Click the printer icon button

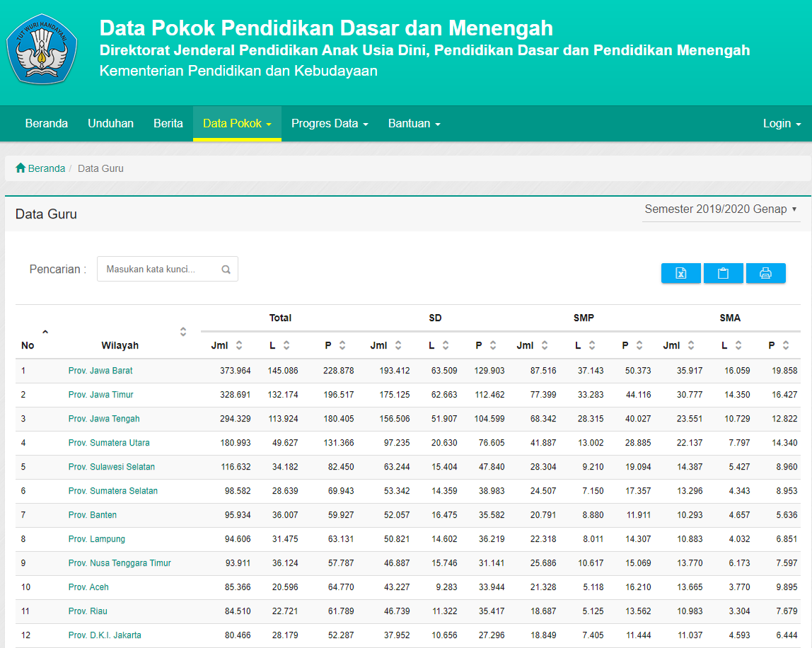click(x=765, y=273)
